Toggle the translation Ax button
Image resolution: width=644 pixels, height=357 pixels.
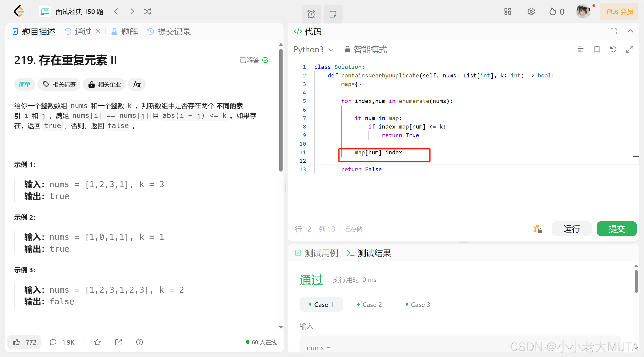[137, 84]
